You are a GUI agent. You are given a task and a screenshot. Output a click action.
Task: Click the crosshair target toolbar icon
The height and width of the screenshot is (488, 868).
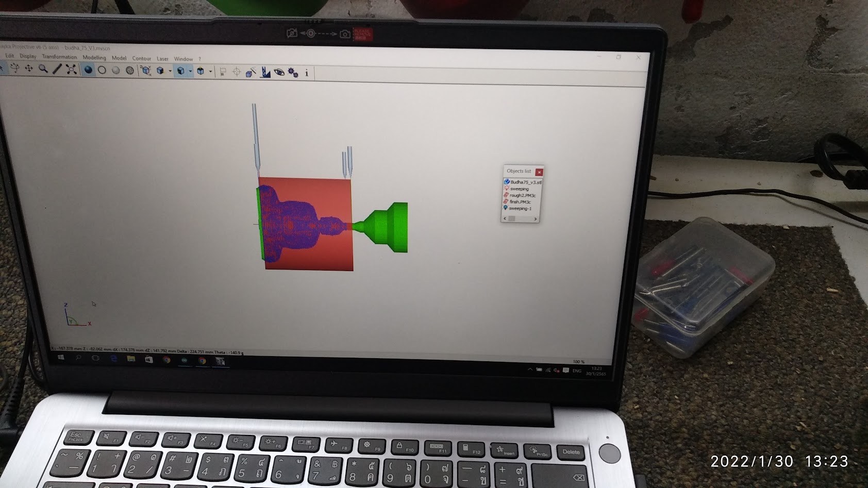(237, 72)
